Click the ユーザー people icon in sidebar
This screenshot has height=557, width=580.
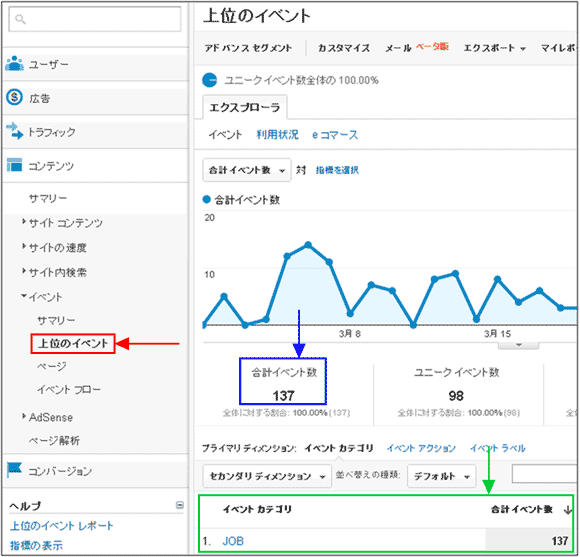pos(15,64)
